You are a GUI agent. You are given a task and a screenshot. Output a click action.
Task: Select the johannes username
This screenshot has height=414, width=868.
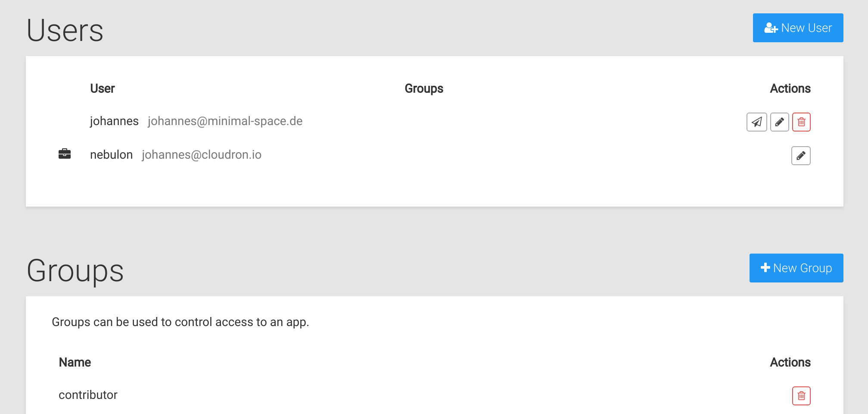114,121
